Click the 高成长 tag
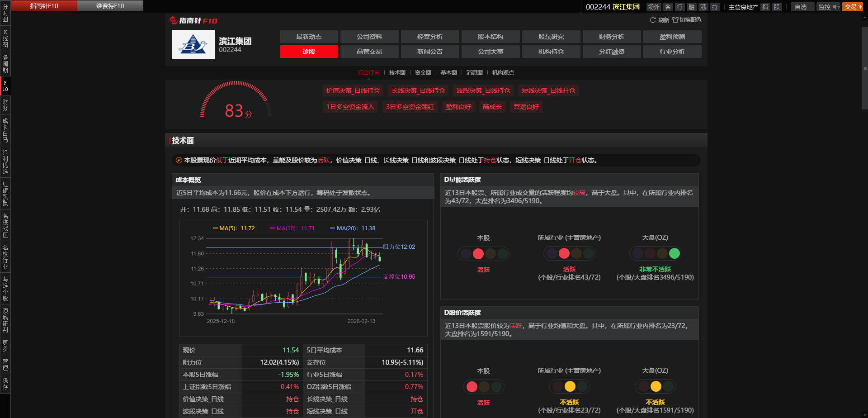The image size is (868, 418). pos(492,107)
